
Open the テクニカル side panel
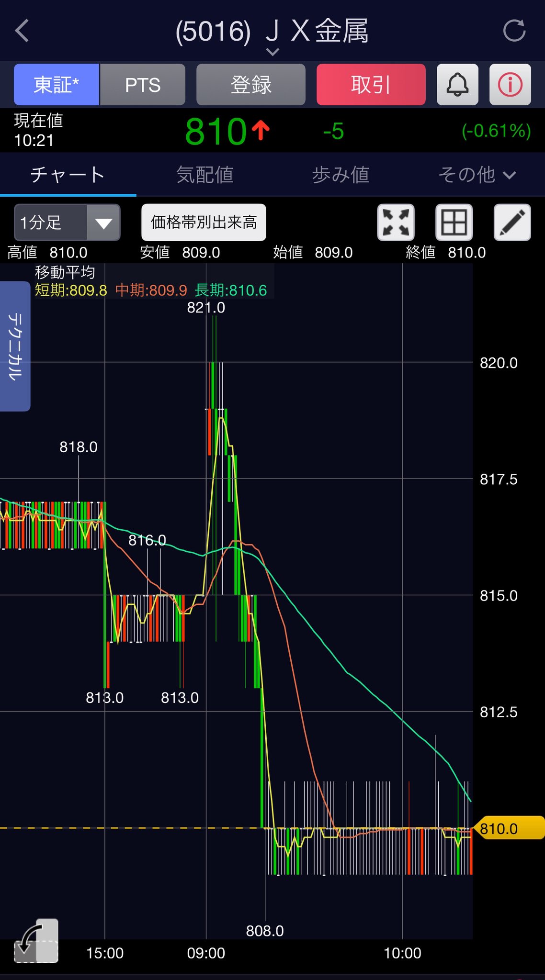tap(15, 346)
